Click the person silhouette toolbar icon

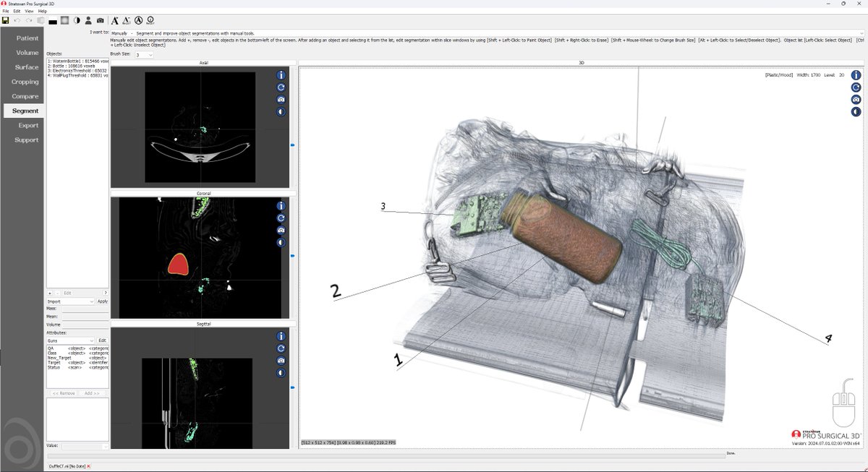[88, 20]
